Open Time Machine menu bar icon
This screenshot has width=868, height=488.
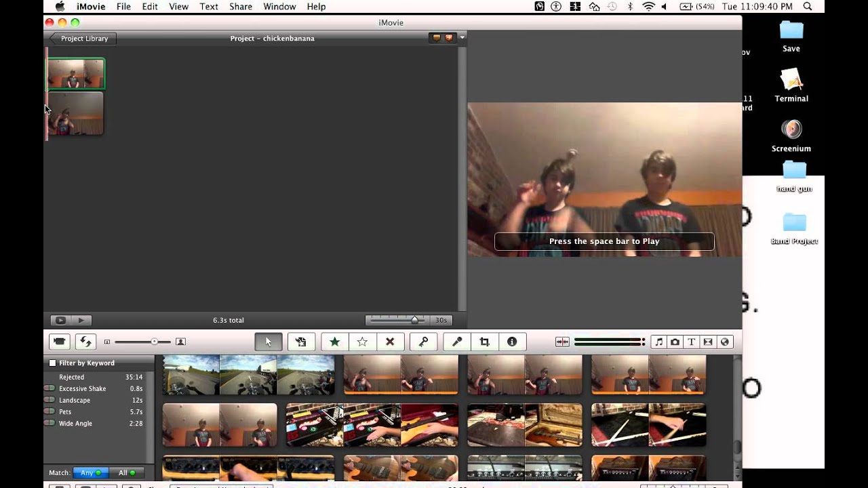[x=611, y=6]
